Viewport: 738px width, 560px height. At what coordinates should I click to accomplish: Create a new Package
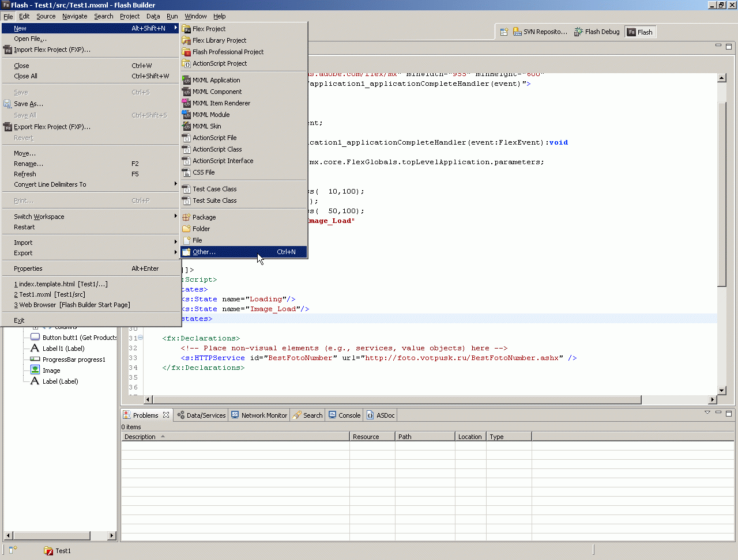(x=244, y=217)
